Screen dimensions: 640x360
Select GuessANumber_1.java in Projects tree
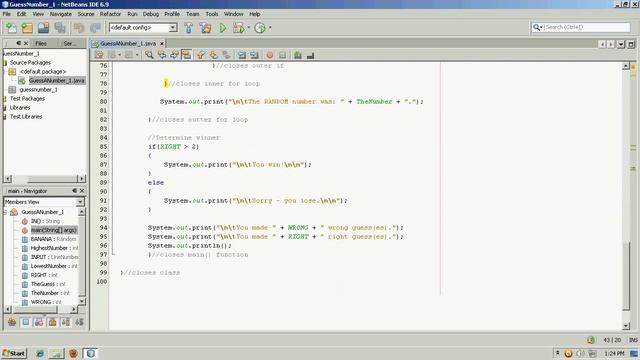[x=57, y=80]
